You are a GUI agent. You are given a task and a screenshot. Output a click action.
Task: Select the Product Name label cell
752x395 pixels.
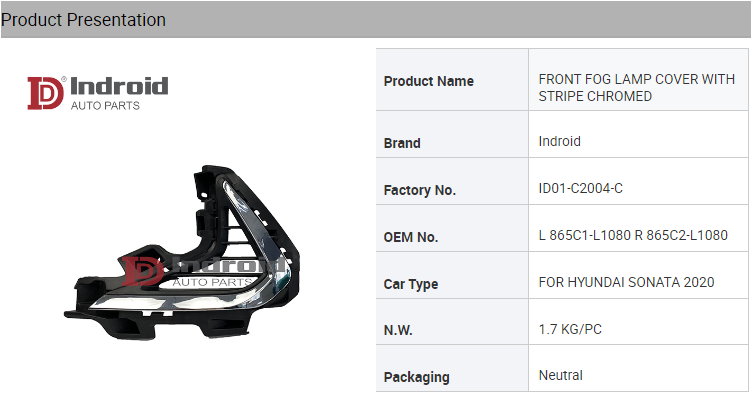pyautogui.click(x=452, y=80)
